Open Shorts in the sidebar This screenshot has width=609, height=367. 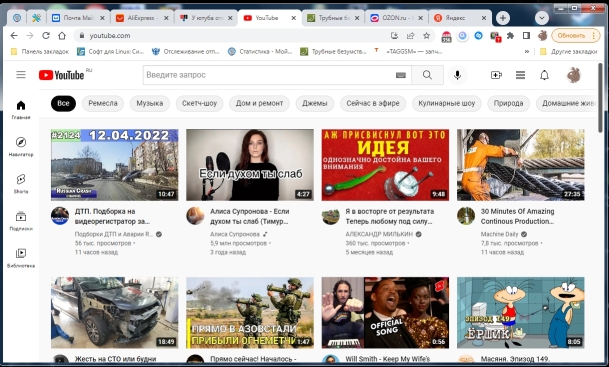pos(21,184)
